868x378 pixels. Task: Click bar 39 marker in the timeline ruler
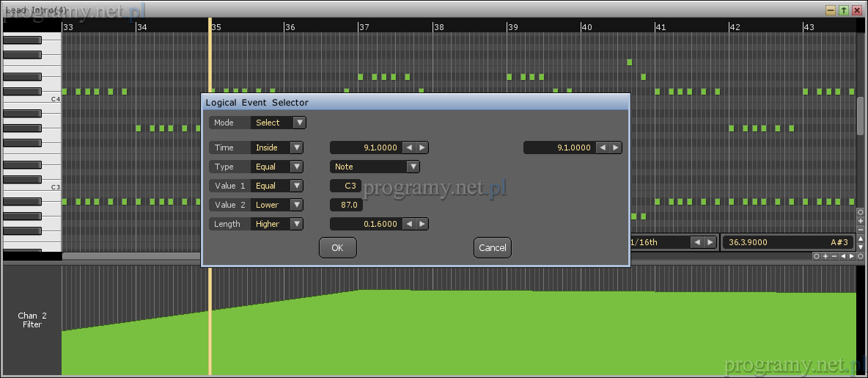click(x=512, y=27)
